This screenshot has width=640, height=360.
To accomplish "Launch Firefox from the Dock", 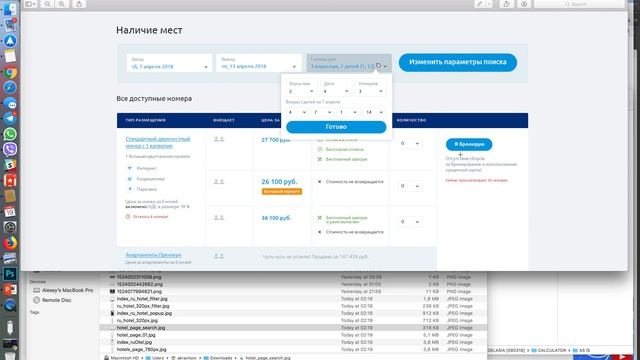I will click(10, 242).
